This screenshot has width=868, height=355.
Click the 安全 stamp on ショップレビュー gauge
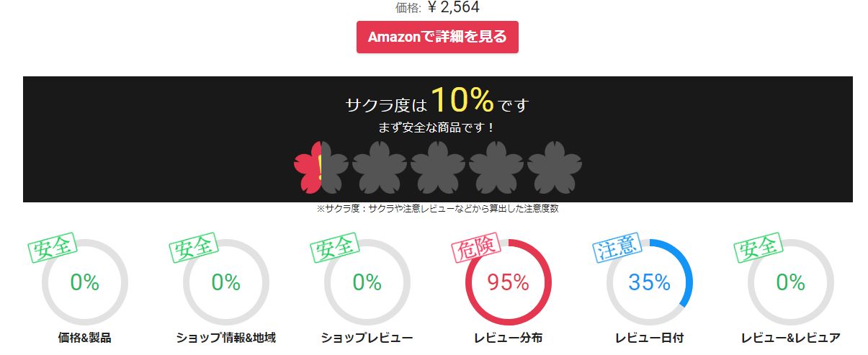click(x=334, y=248)
